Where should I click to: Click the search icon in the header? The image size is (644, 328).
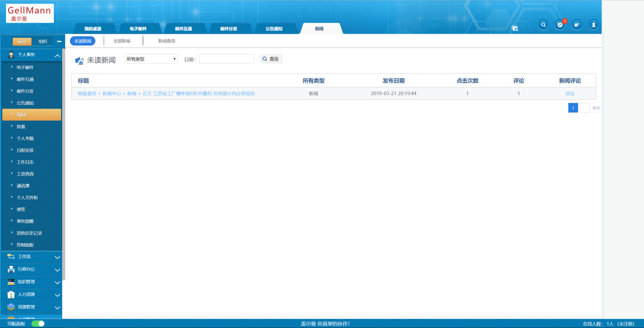tap(543, 25)
